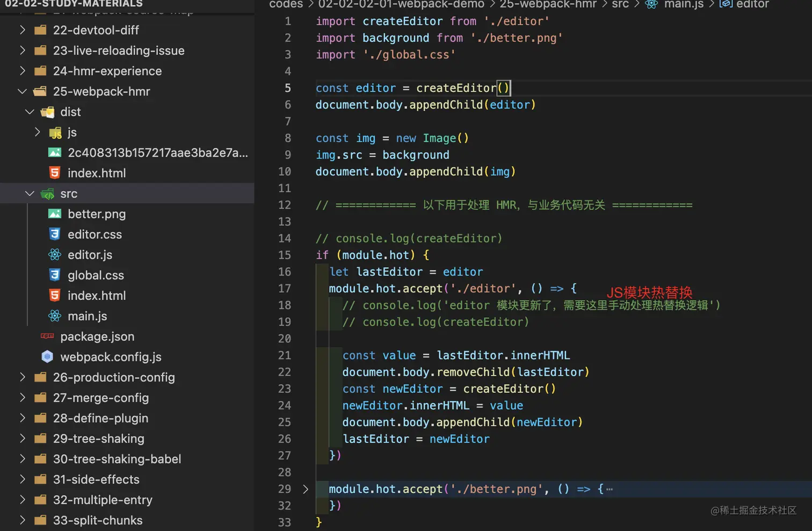Image resolution: width=812 pixels, height=531 pixels.
Task: Click the main.js breadcrumb segment
Action: pos(684,4)
